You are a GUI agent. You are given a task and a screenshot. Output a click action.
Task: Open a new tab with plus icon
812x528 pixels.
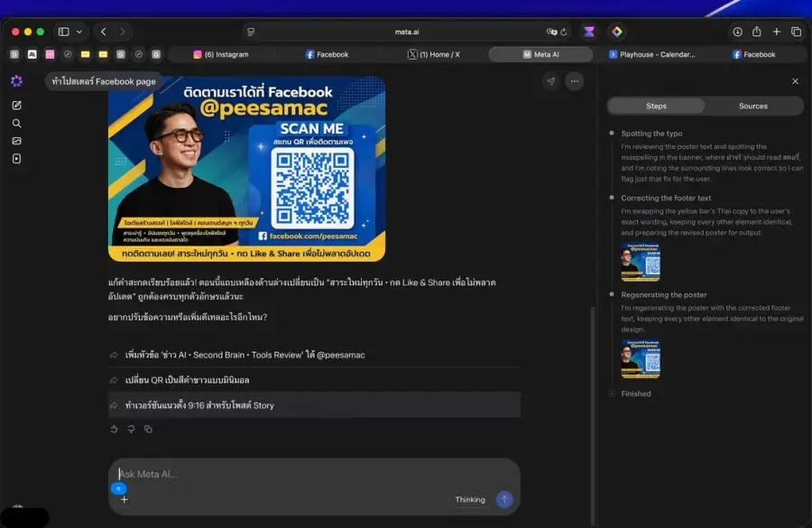[x=776, y=32]
